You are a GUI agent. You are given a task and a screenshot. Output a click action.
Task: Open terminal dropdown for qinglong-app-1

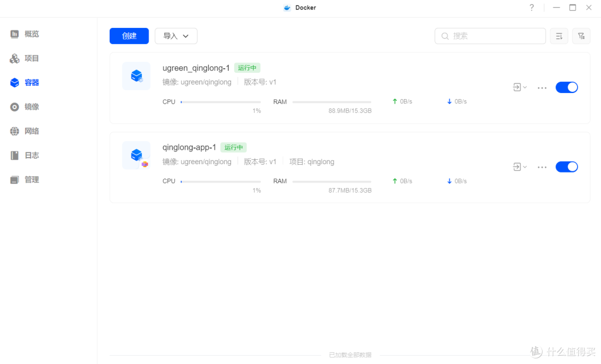pyautogui.click(x=520, y=166)
